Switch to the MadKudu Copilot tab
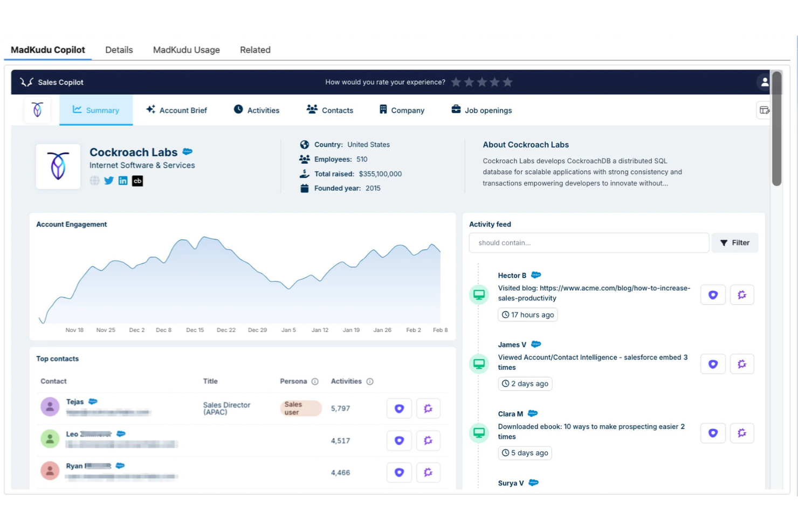This screenshot has height=532, width=798. [48, 50]
